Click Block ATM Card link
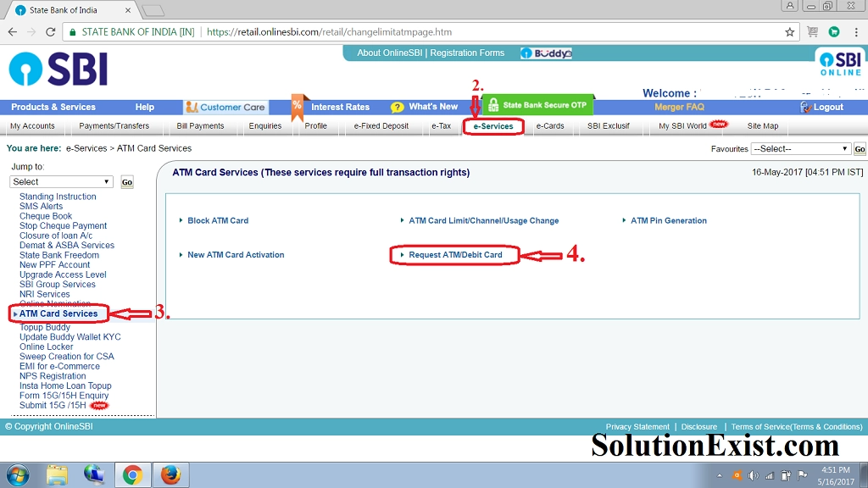Viewport: 868px width, 488px height. click(218, 221)
